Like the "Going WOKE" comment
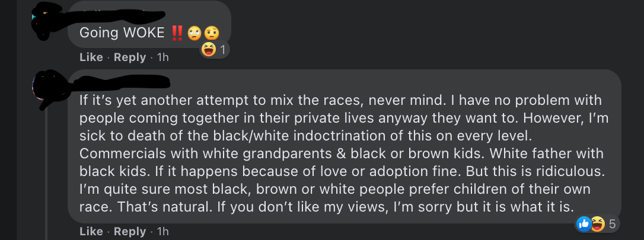Screen dimensions: 644x240 click(x=91, y=57)
